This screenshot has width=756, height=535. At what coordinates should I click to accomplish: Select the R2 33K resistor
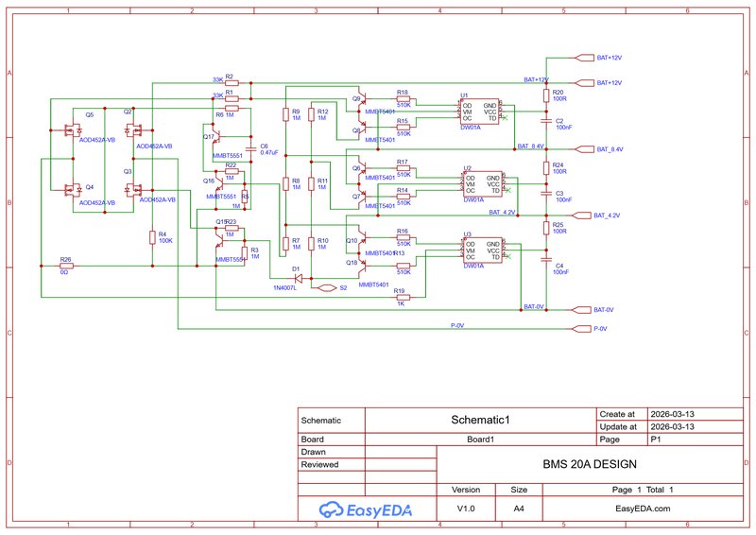(x=232, y=83)
